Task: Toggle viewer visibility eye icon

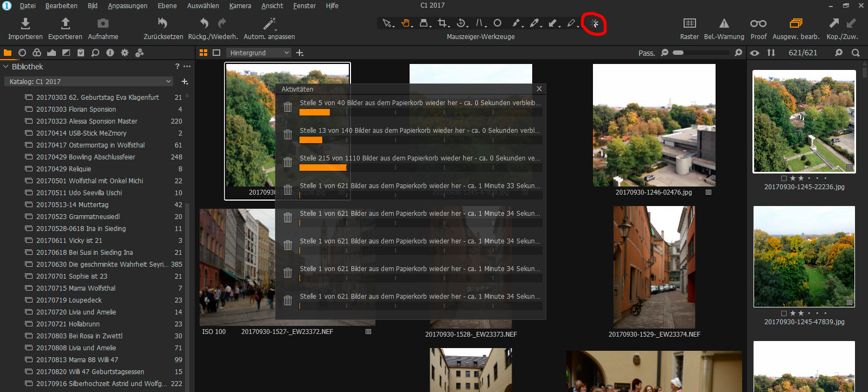Action: 755,53
